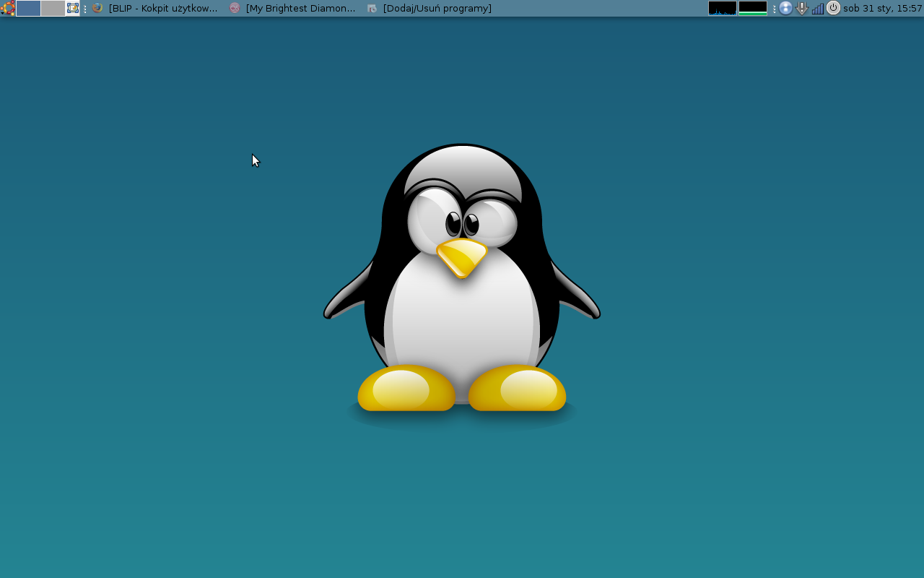924x578 pixels.
Task: Open the calendar from clock sob 31 sty, 15:57
Action: click(883, 8)
